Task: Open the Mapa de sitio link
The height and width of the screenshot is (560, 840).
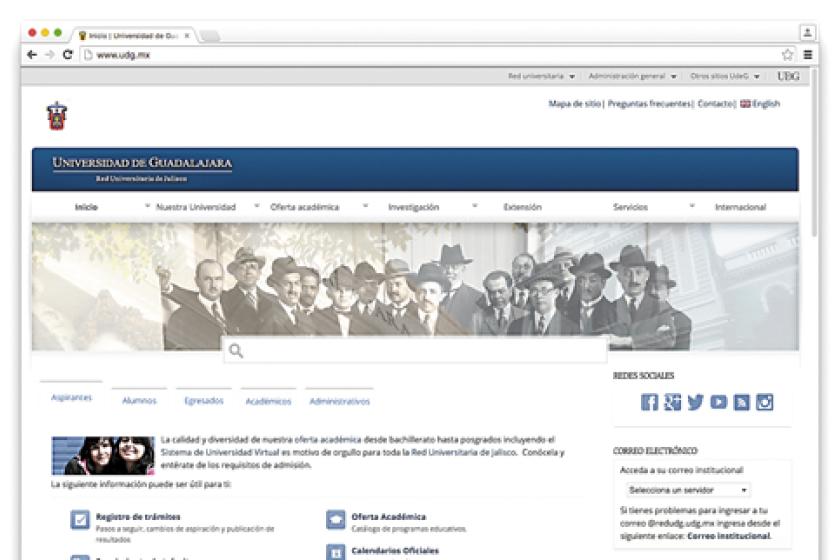Action: click(x=574, y=103)
